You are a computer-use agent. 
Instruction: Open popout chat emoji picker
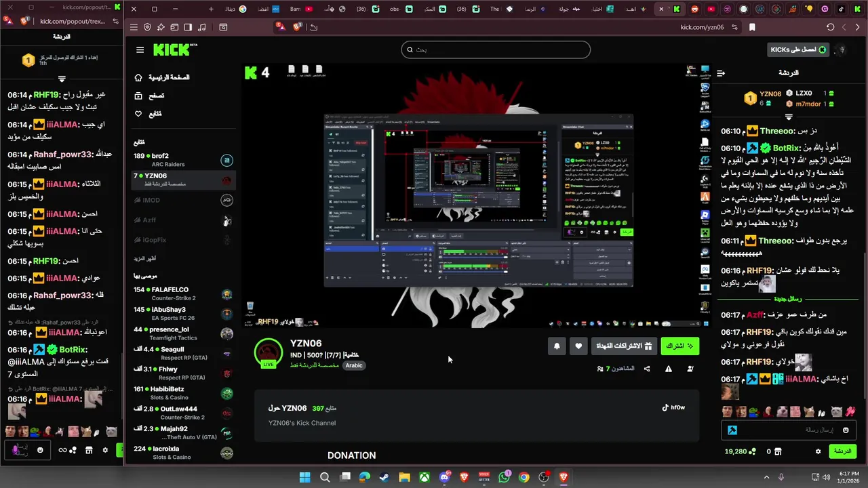[x=41, y=450]
